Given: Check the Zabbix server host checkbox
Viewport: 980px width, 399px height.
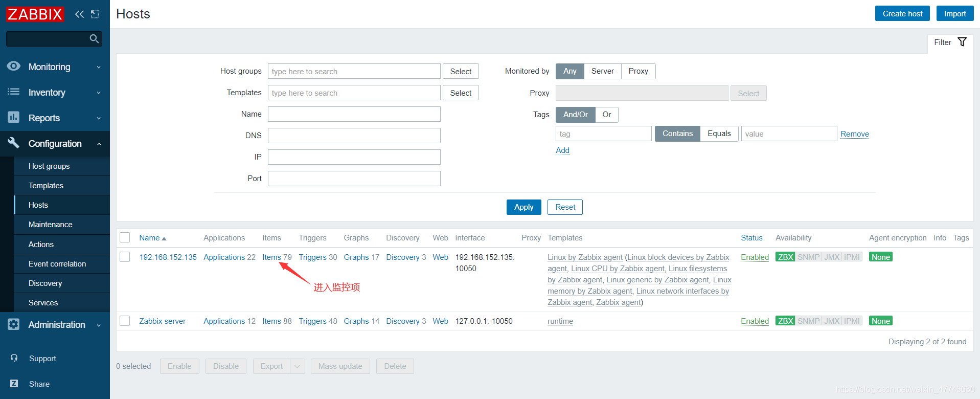Looking at the screenshot, I should (125, 321).
